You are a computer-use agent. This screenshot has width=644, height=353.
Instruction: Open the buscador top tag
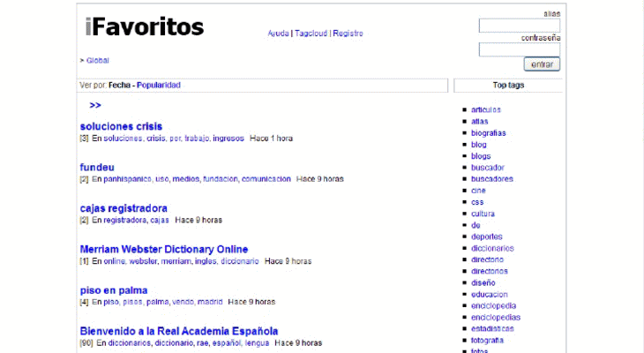(488, 168)
